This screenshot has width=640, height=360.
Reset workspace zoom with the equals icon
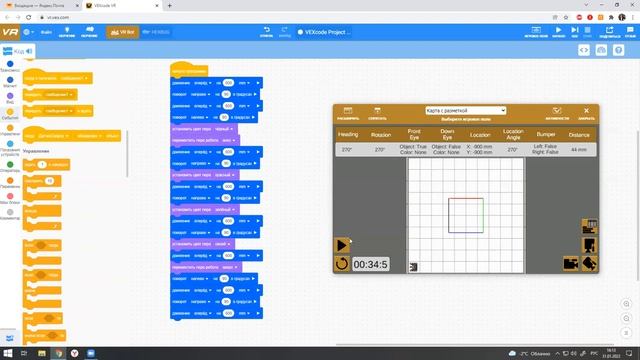click(626, 333)
